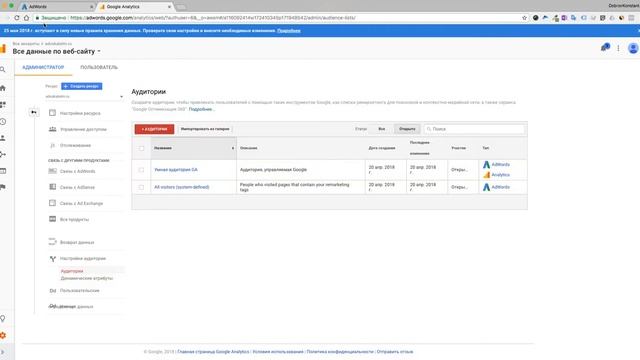Reload the browser page
The height and width of the screenshot is (360, 640).
click(x=17, y=18)
